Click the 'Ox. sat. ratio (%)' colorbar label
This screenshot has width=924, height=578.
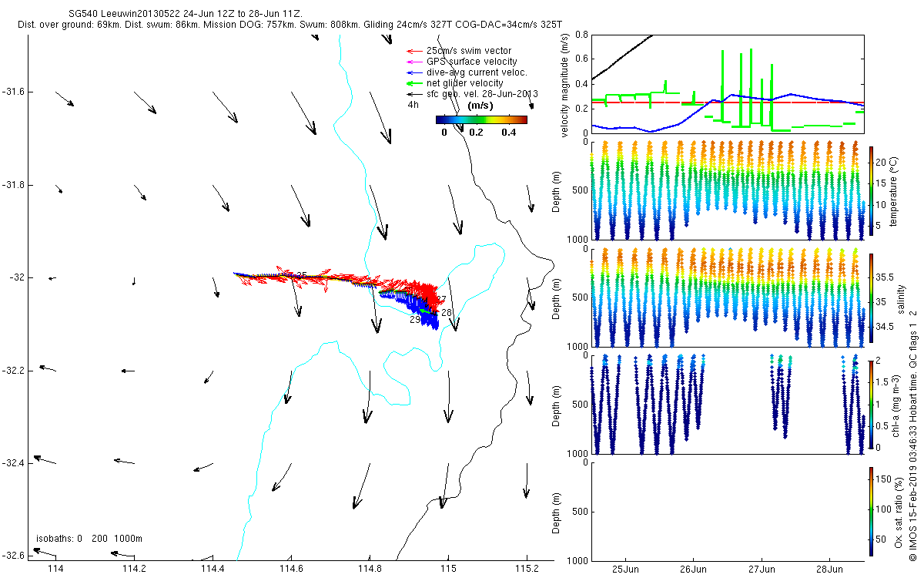coord(899,511)
